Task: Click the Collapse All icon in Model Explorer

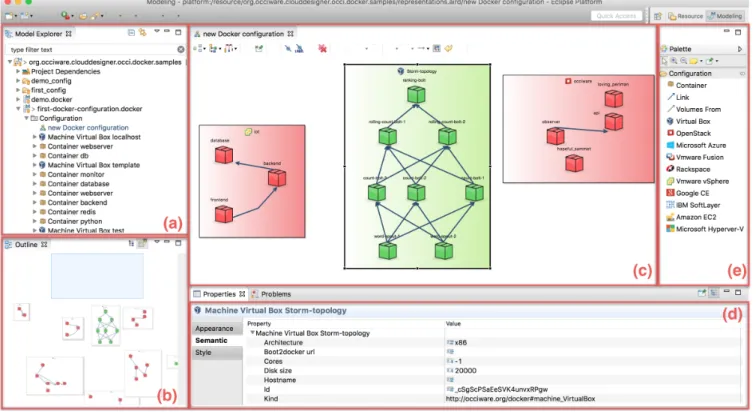Action: point(131,33)
